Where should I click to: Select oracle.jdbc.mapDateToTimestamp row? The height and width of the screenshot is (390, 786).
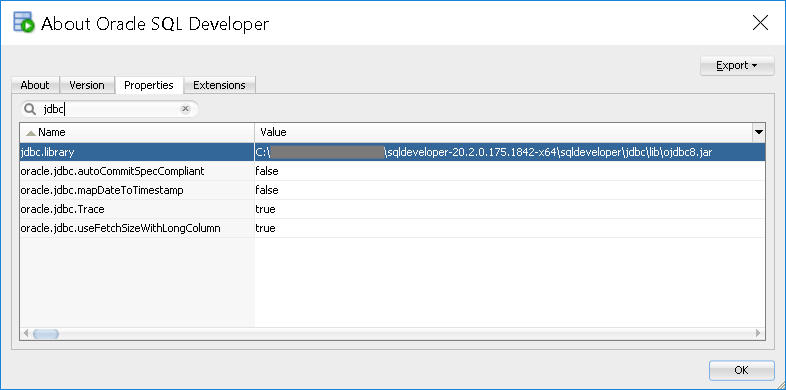coord(392,190)
